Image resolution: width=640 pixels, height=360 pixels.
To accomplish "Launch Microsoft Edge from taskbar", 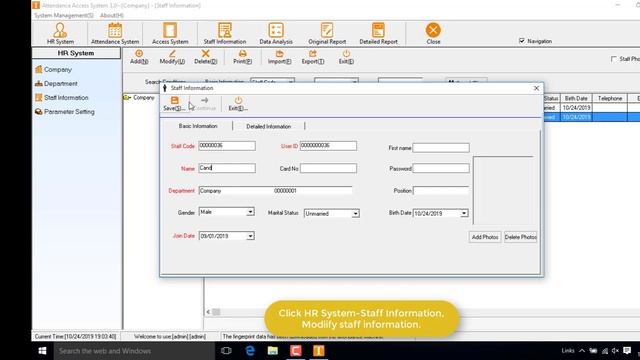I will (250, 351).
